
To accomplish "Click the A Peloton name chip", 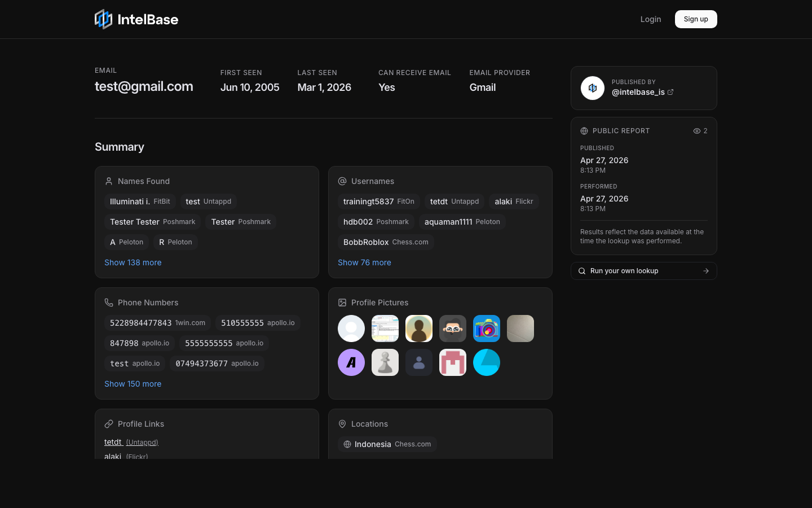I will click(x=126, y=242).
